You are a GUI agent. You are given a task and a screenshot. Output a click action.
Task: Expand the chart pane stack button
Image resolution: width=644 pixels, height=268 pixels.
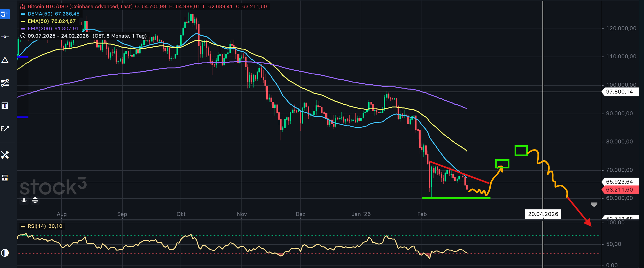pos(35,200)
